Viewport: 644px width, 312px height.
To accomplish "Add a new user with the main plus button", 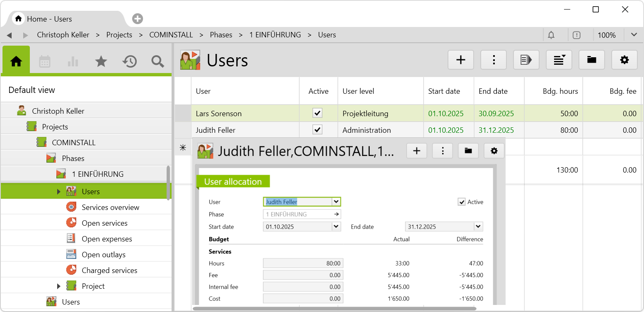I will point(461,60).
